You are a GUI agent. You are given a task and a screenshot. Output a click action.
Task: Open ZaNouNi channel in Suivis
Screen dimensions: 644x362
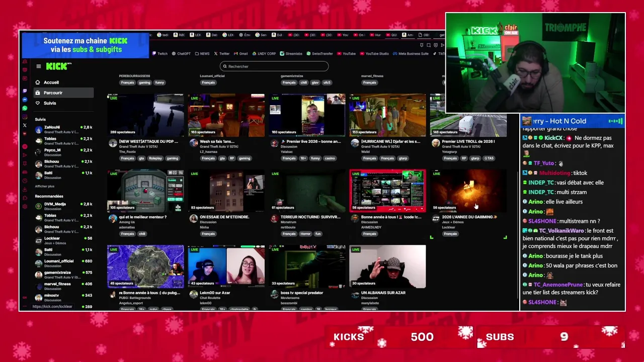pyautogui.click(x=64, y=130)
